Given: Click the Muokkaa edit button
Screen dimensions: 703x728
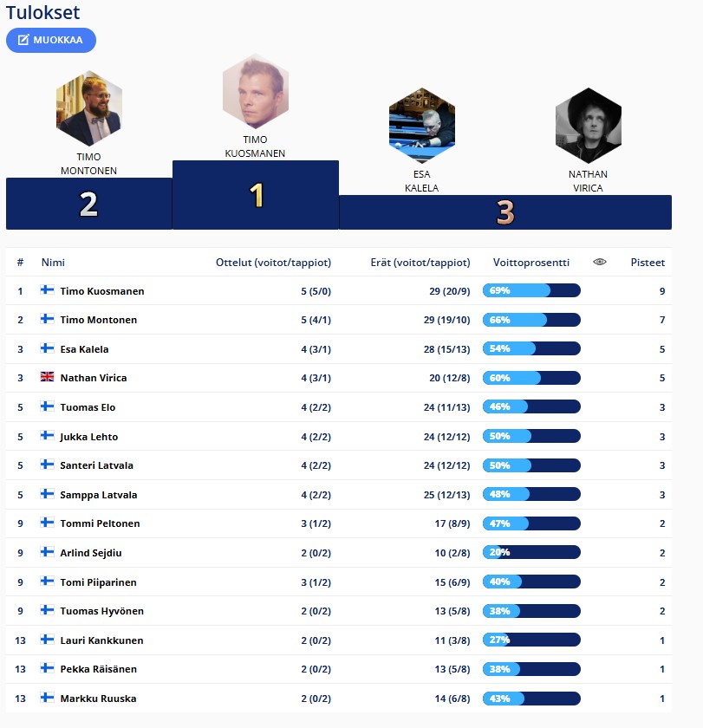Looking at the screenshot, I should click(x=51, y=40).
